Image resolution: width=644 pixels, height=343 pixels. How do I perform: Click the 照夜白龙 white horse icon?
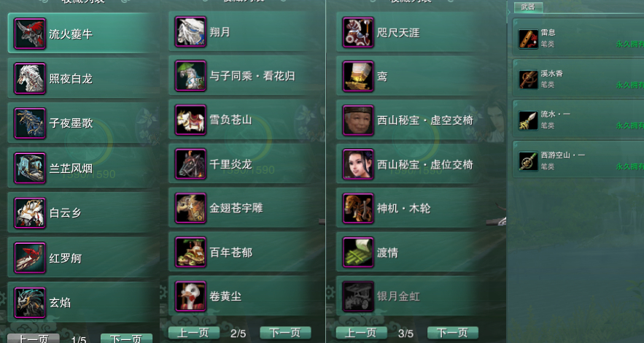(x=30, y=79)
